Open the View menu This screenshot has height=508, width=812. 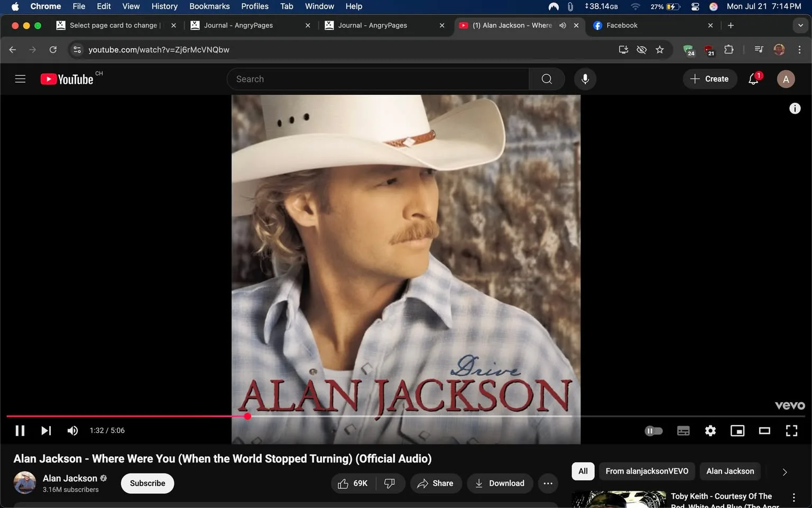point(131,6)
